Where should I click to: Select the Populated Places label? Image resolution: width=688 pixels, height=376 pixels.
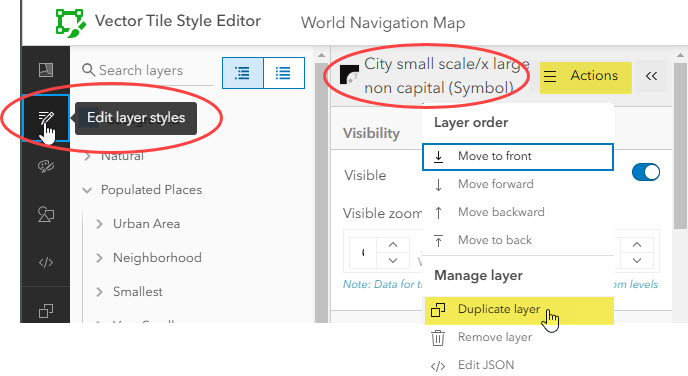pyautogui.click(x=151, y=190)
